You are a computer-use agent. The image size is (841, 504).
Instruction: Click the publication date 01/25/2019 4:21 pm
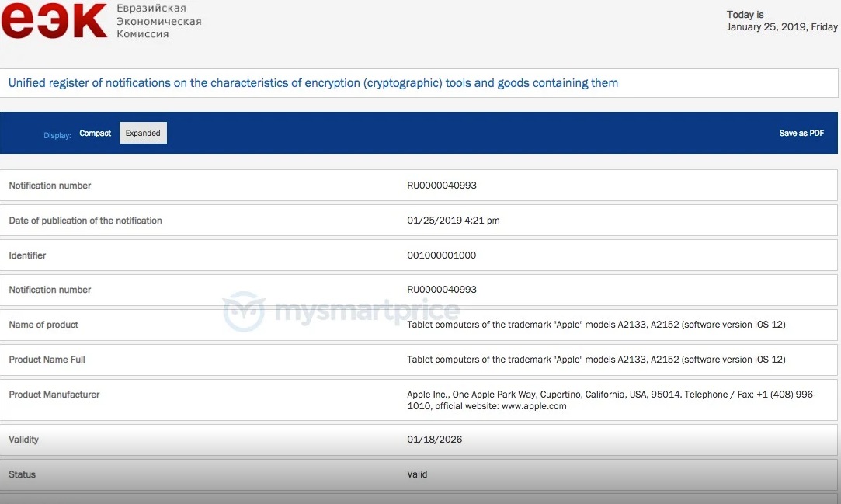tap(454, 221)
